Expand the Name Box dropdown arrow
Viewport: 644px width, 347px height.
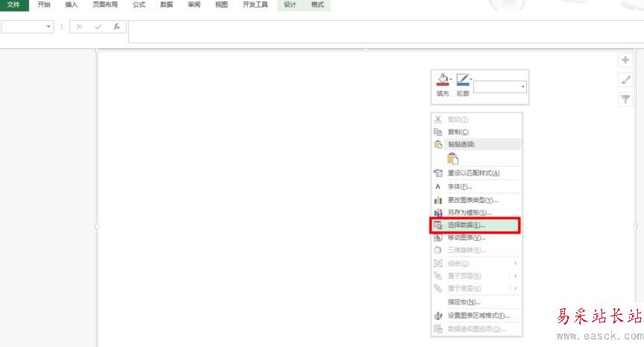48,27
